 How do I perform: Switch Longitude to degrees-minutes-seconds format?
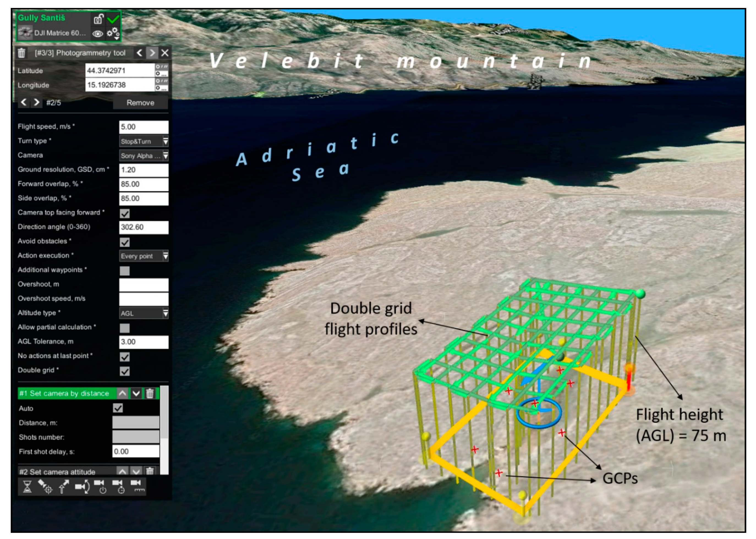coord(162,81)
